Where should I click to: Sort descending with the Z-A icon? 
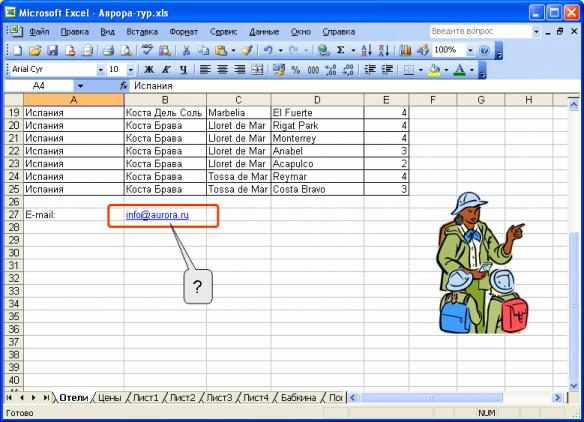[384, 50]
